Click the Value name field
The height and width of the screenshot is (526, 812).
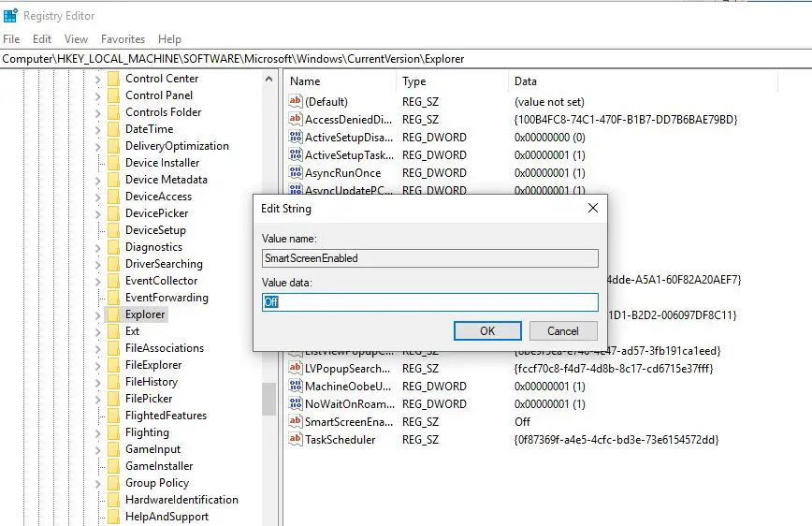coord(429,258)
